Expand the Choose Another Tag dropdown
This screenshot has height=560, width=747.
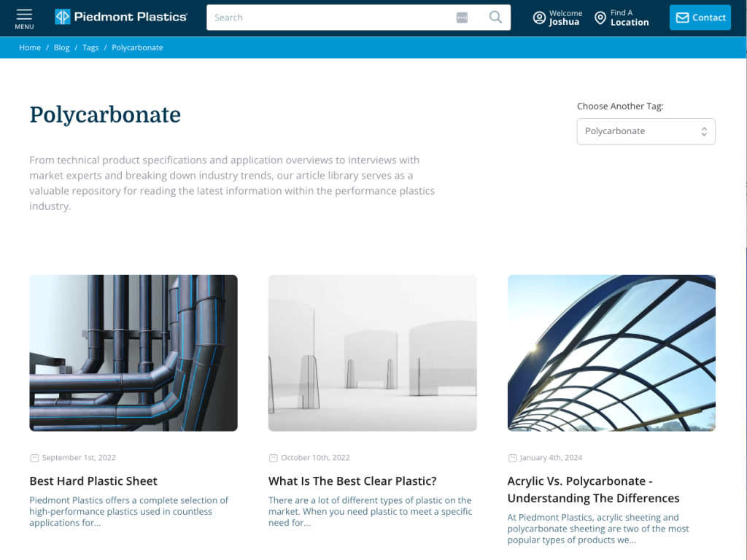[646, 131]
